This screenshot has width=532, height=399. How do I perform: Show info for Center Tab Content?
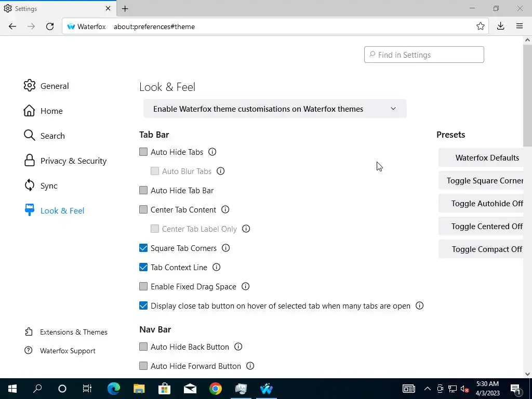click(225, 209)
